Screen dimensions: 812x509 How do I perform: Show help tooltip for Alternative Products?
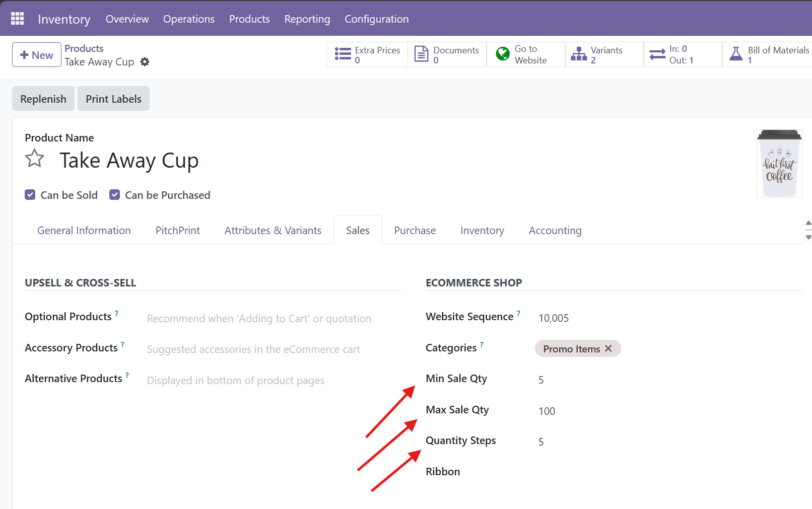tap(127, 375)
